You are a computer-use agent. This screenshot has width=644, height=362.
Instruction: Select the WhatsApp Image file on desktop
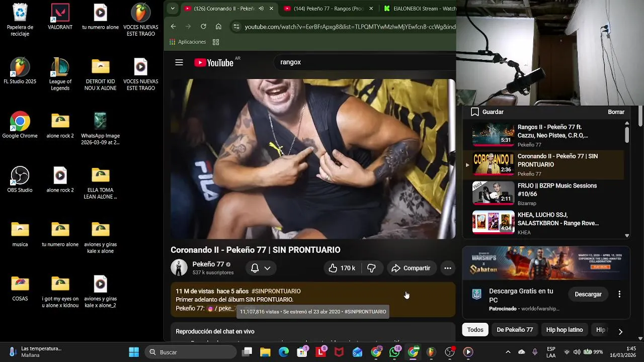point(101,129)
